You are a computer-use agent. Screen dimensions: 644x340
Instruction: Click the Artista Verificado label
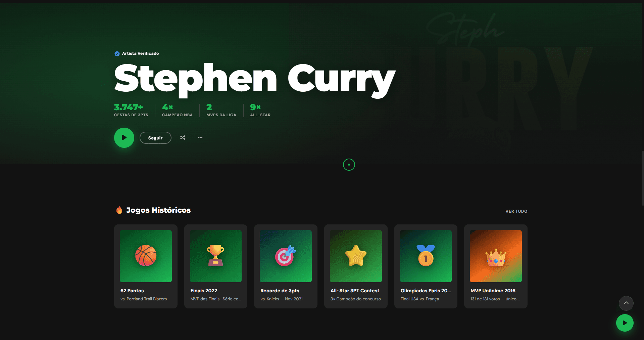point(140,53)
